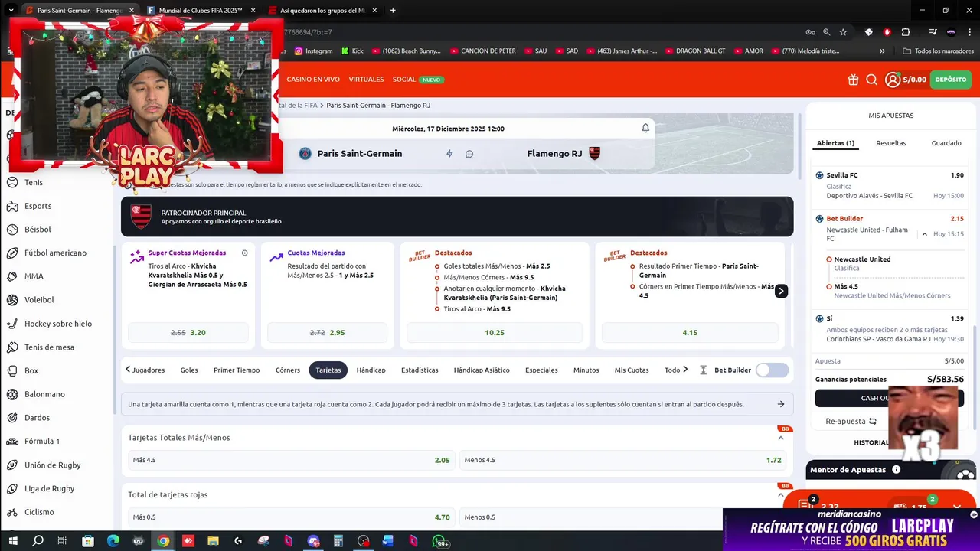Open the Tarjetas market tab
Screen dimensions: 980x551
tap(328, 370)
